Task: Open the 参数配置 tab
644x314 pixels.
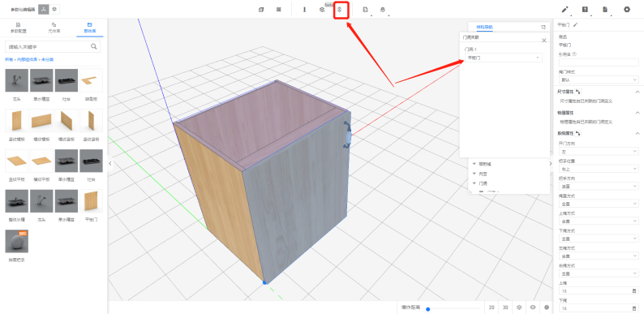Action: [18, 28]
